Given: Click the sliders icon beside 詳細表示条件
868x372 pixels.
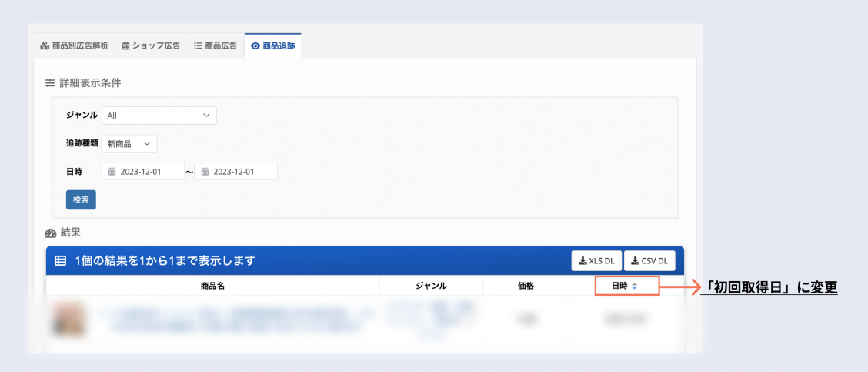Looking at the screenshot, I should (x=50, y=82).
